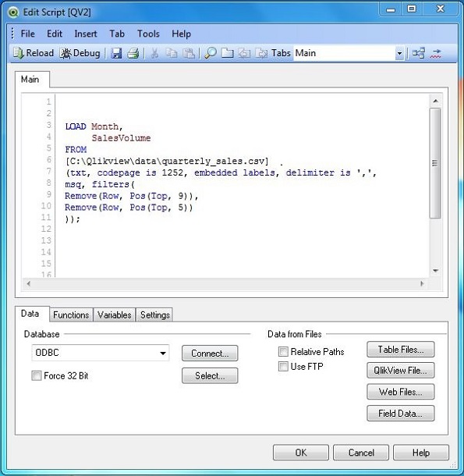Confirm with the OK button
Viewport: 464px width, 476px height.
tap(301, 453)
